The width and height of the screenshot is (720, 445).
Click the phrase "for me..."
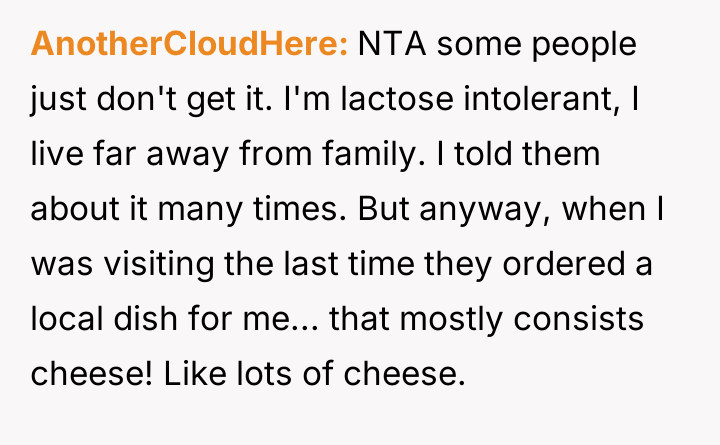click(254, 320)
